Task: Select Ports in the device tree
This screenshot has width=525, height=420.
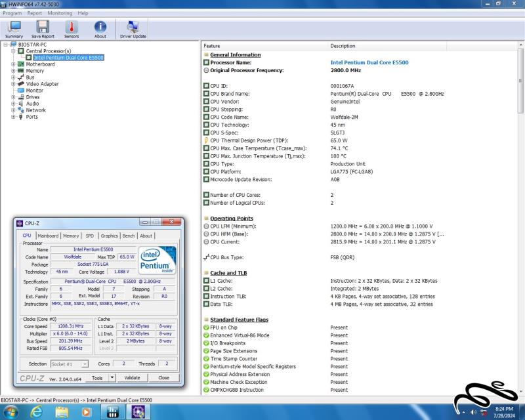Action: [x=31, y=117]
